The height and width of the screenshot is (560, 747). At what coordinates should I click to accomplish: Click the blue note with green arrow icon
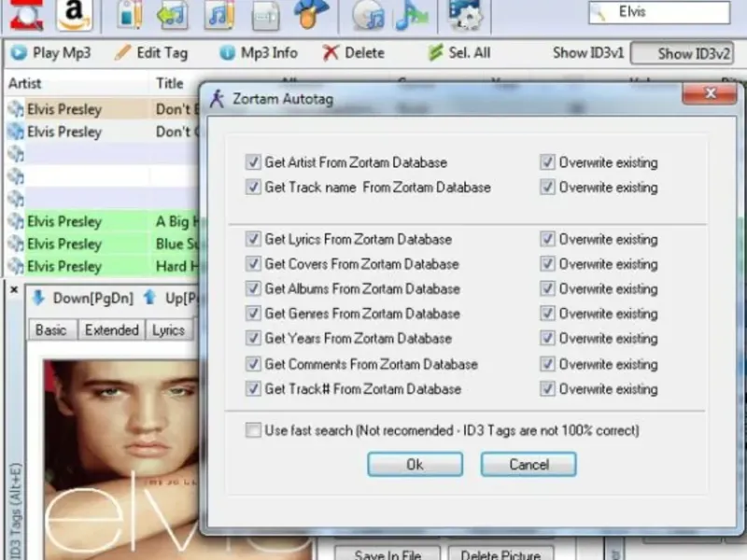coord(412,15)
